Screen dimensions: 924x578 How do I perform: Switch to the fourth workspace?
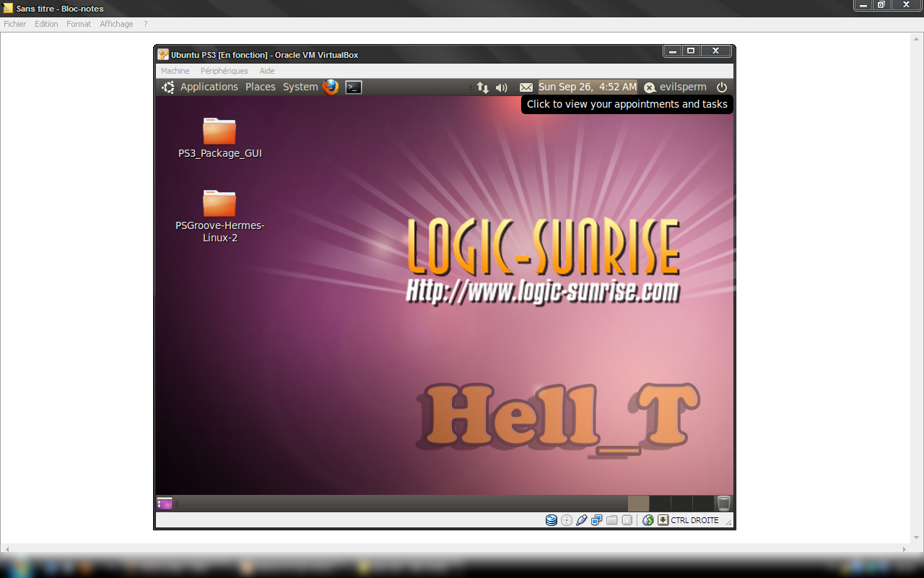point(703,504)
